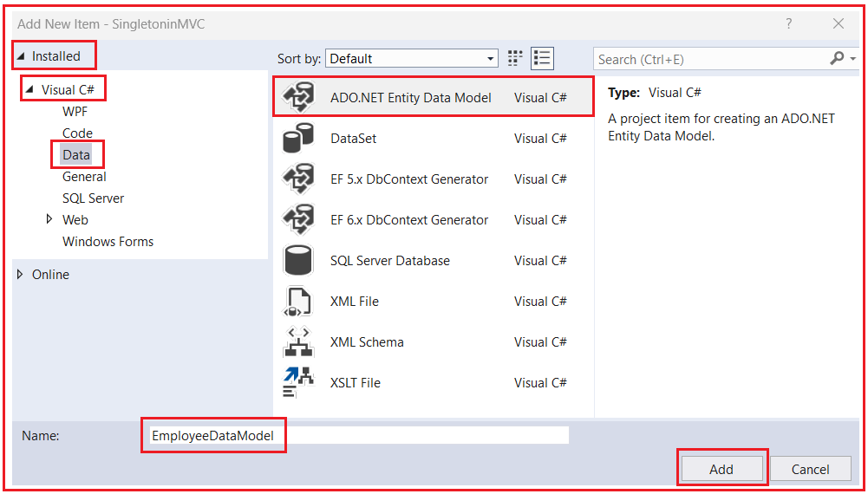868x494 pixels.
Task: Select the Online label
Action: (50, 275)
